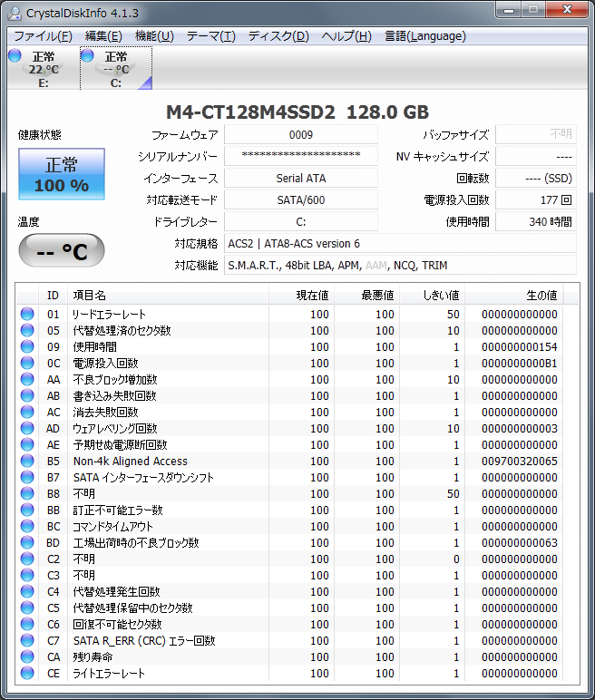Click status orb for ウェアレベリング回数 row
Image resolution: width=595 pixels, height=700 pixels.
coord(27,429)
